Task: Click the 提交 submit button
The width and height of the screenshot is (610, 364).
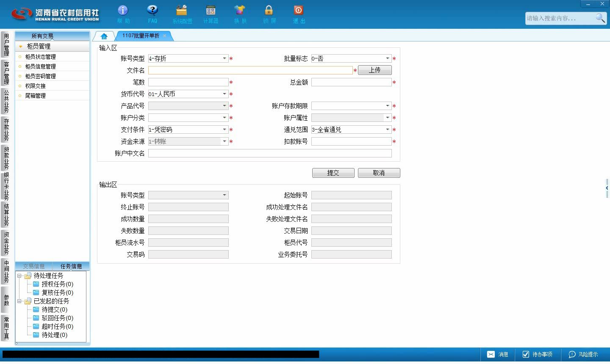Action: coord(333,173)
